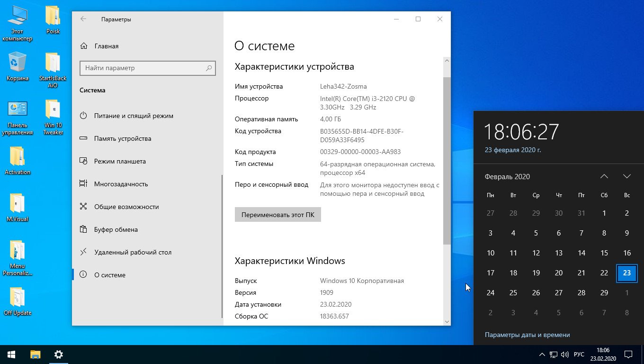Select day 19 in the calendar
The width and height of the screenshot is (644, 364).
(536, 273)
